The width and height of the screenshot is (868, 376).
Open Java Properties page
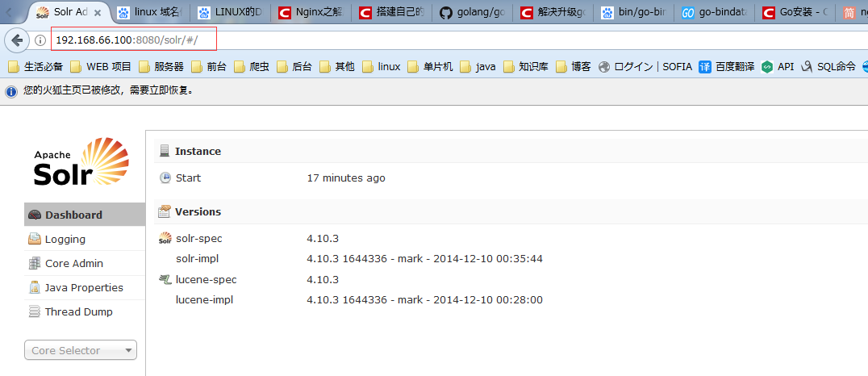coord(85,287)
